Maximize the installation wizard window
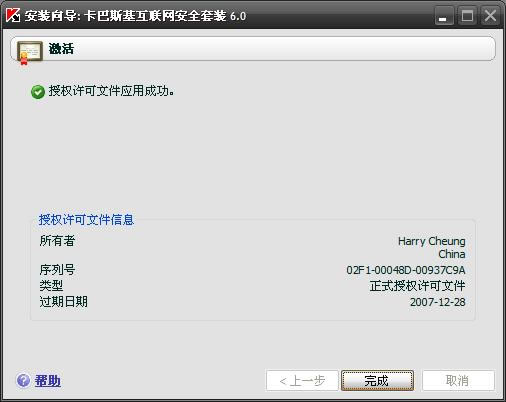 467,16
